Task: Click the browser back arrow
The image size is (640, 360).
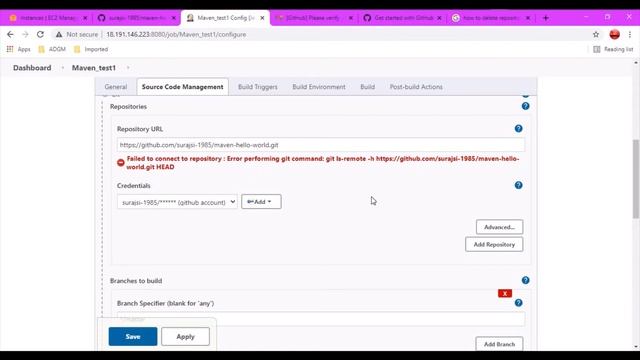Action: click(10, 34)
